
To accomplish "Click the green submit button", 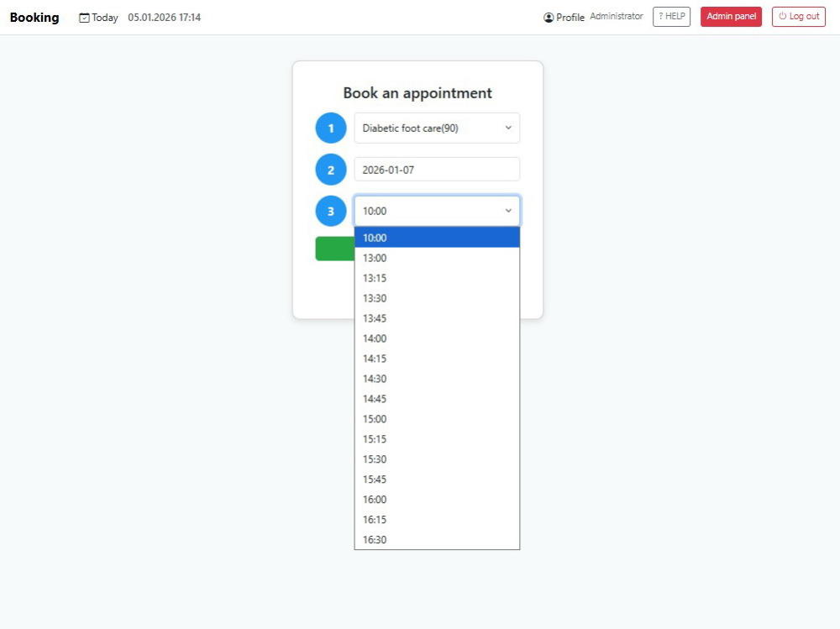I will coord(335,249).
